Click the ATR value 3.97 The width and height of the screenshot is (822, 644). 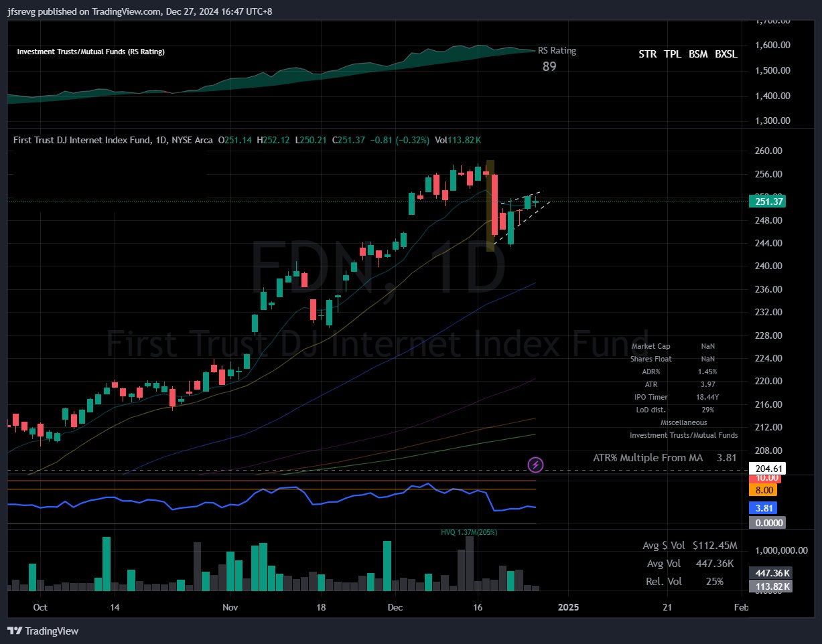[707, 384]
